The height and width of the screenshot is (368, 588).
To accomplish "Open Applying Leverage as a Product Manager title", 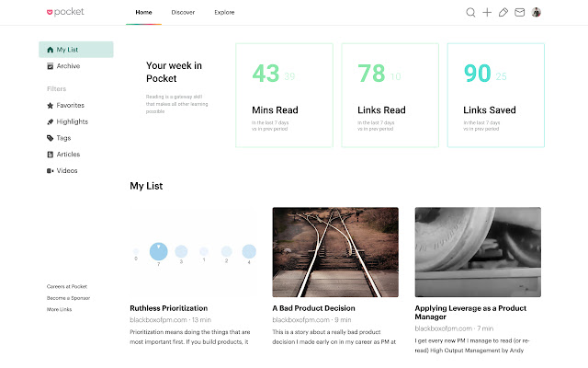I will point(470,313).
